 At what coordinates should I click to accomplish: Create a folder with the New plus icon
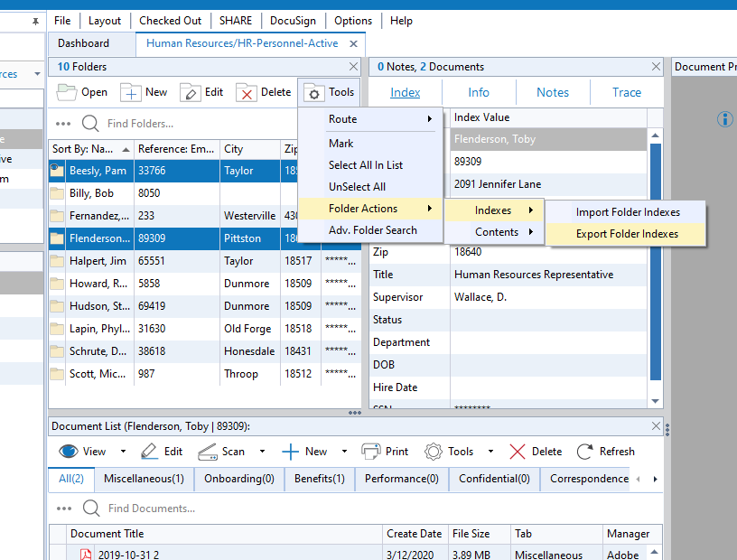(x=133, y=91)
